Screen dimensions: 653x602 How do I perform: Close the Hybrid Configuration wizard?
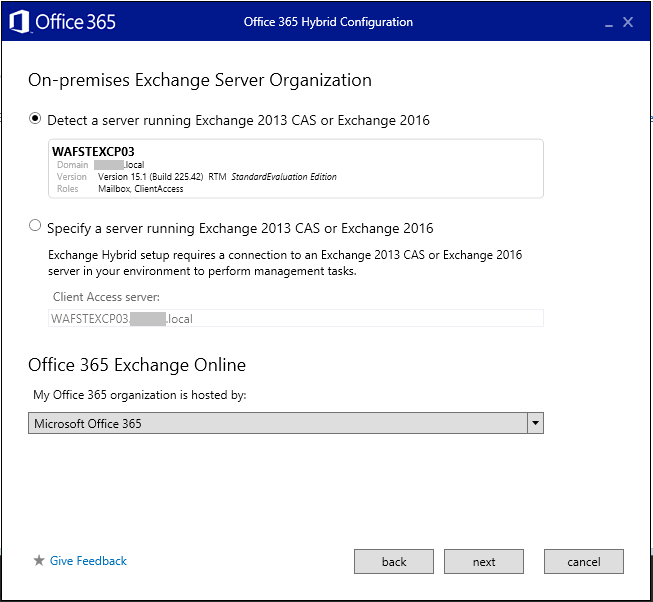[628, 22]
